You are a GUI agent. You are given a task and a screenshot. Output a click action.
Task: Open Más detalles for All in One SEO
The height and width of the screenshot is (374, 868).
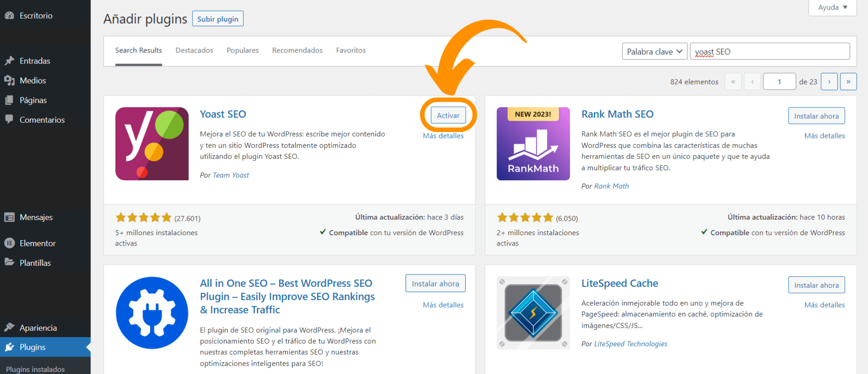point(443,305)
